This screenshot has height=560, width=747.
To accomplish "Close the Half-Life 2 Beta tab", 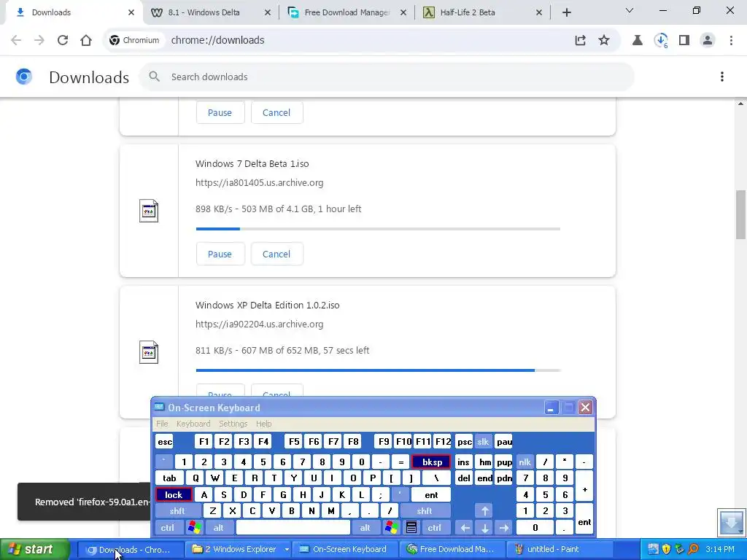I will 539,12.
